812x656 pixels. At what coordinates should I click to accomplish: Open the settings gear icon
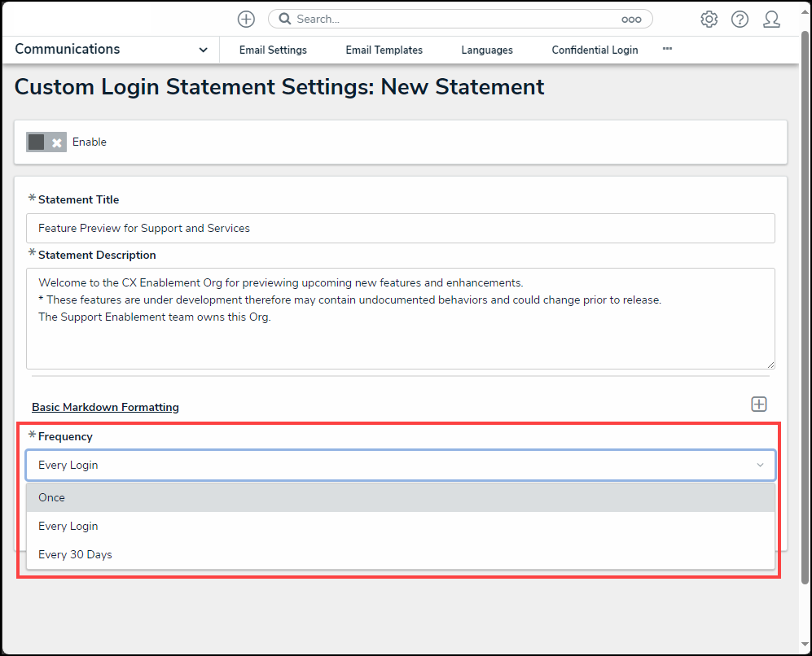click(709, 20)
